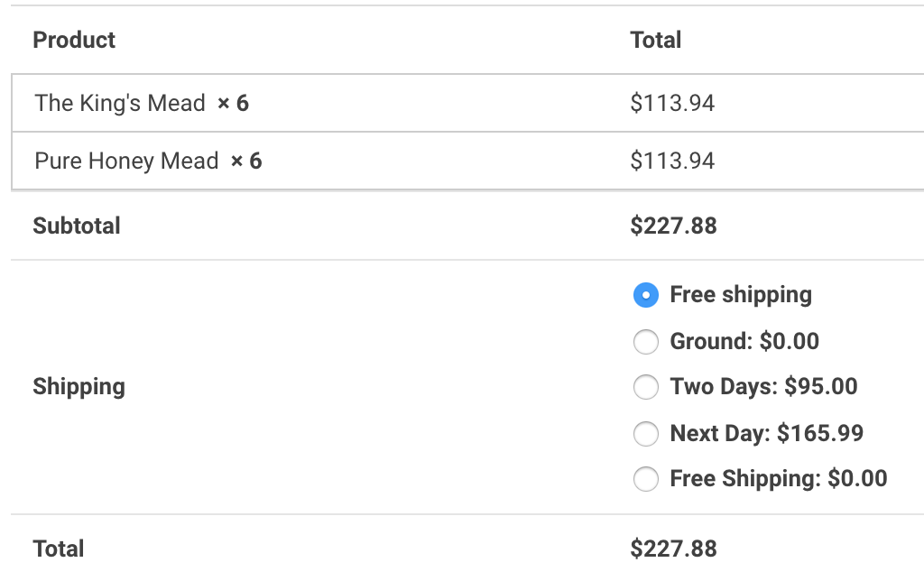This screenshot has height=581, width=924.
Task: Click the "Next Day: $165.99" label text
Action: pyautogui.click(x=766, y=434)
